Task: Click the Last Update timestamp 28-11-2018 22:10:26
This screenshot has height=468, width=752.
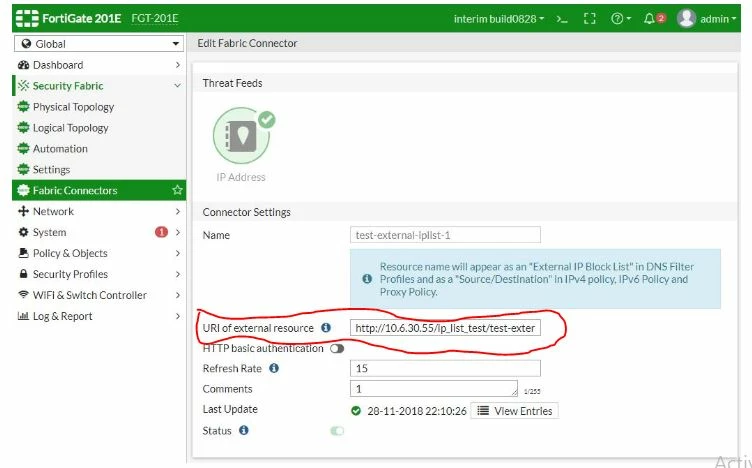Action: (x=417, y=411)
